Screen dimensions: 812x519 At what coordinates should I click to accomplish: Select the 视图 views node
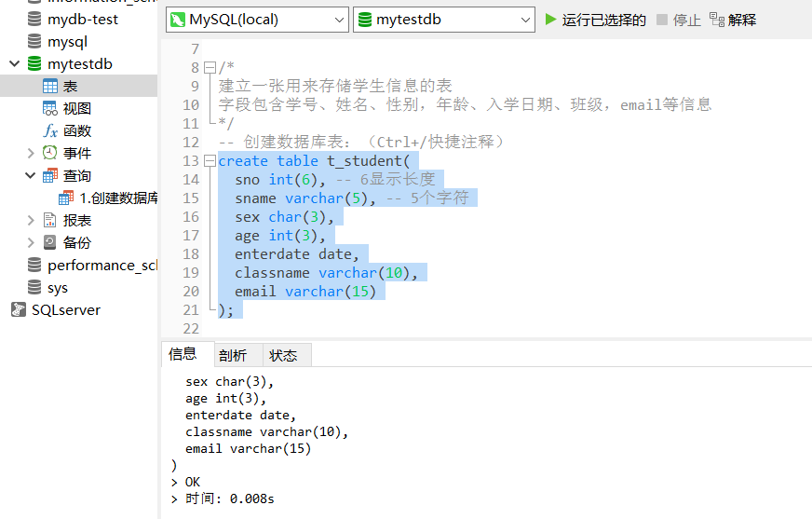click(77, 108)
